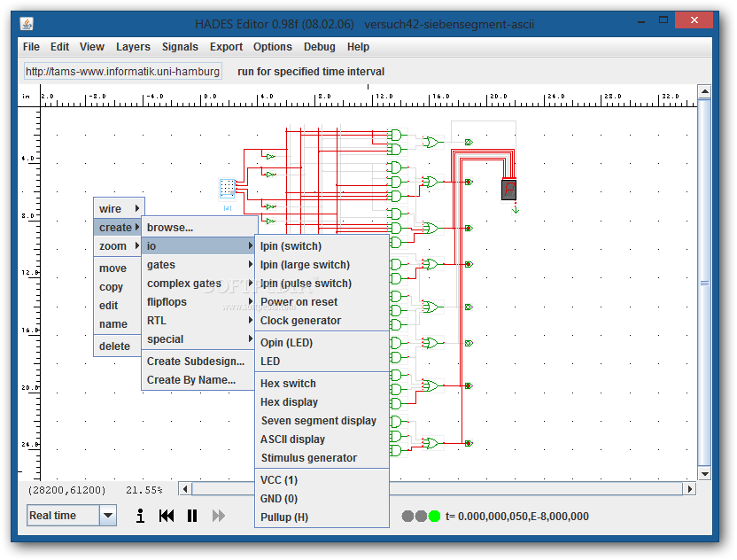Screen dimensions: 737x560
Task: Click the Real time combo box text
Action: click(64, 516)
